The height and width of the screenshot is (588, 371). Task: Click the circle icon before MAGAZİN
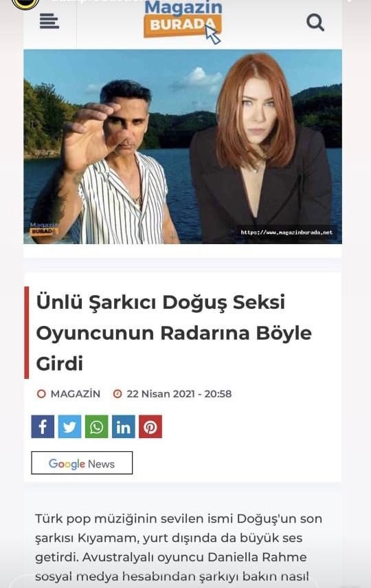[42, 394]
